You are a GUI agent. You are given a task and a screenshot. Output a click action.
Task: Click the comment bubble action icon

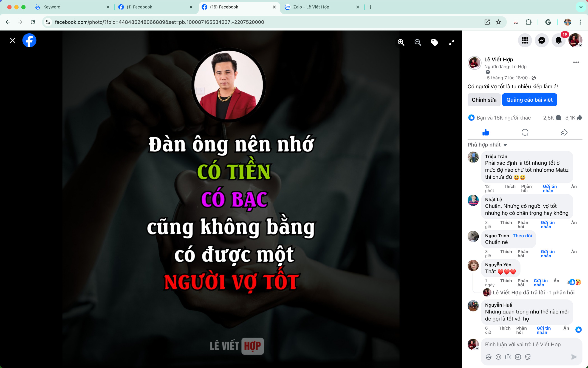click(525, 132)
